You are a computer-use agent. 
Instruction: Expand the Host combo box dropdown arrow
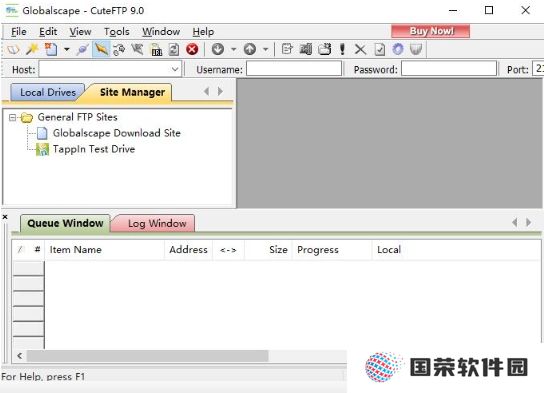pyautogui.click(x=175, y=69)
